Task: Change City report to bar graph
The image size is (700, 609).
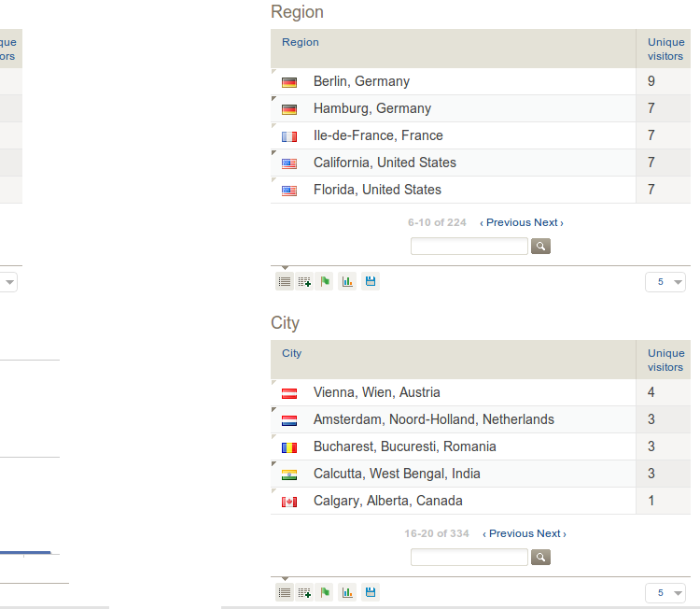Action: (x=347, y=592)
